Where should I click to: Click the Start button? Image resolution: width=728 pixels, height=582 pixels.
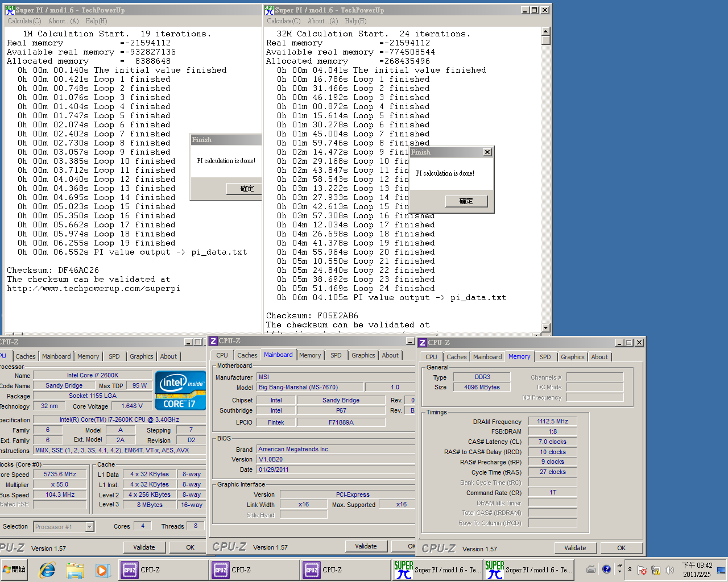[x=14, y=569]
